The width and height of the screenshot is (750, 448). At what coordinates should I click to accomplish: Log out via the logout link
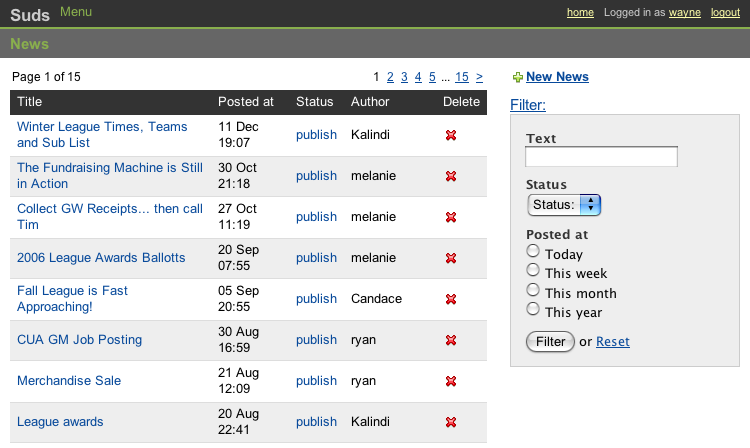pos(725,12)
